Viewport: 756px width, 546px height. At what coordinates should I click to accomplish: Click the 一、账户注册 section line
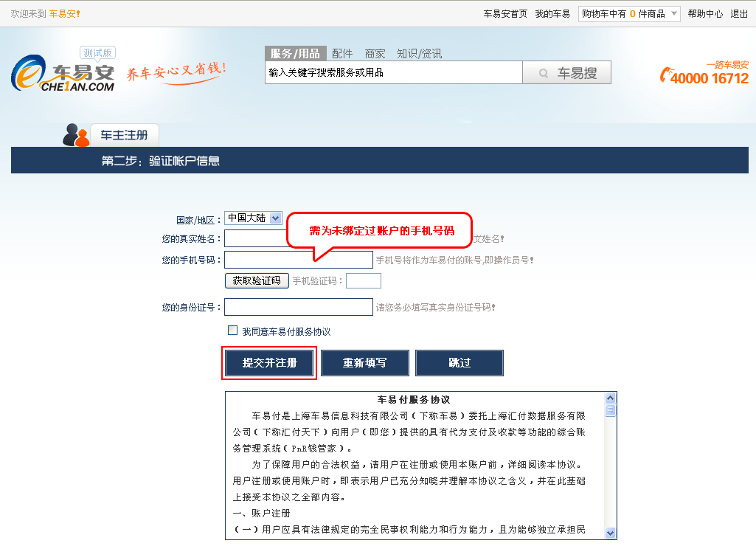(261, 514)
